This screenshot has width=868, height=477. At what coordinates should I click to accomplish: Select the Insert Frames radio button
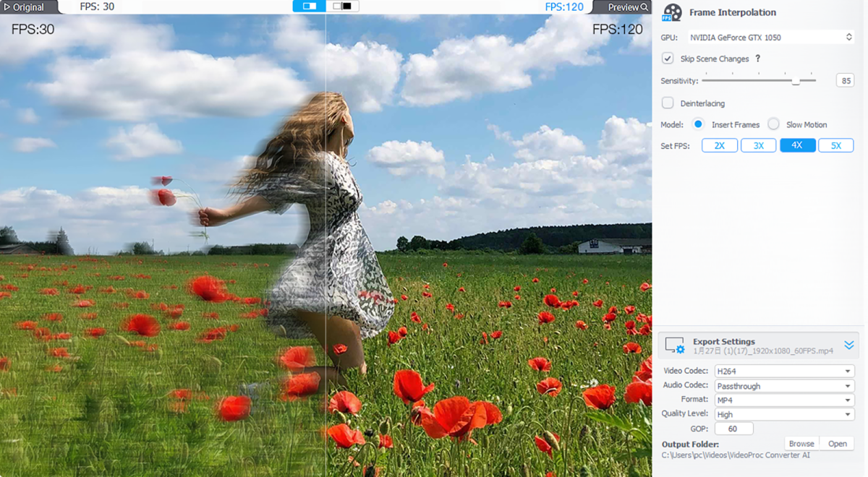pyautogui.click(x=698, y=124)
